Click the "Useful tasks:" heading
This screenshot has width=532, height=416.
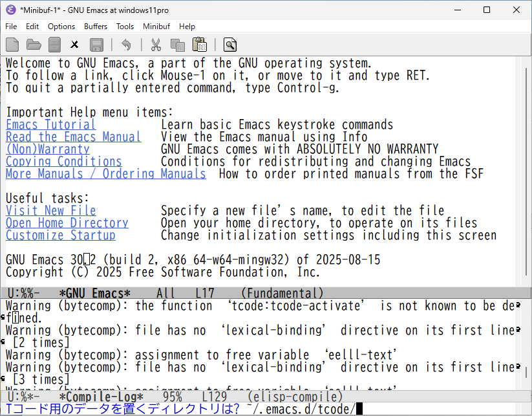47,199
